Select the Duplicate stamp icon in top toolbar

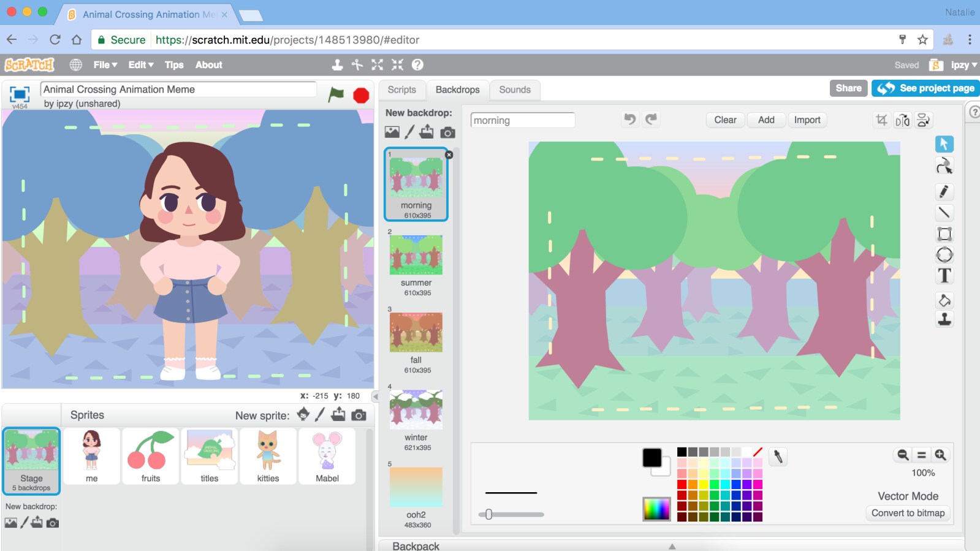(x=337, y=64)
